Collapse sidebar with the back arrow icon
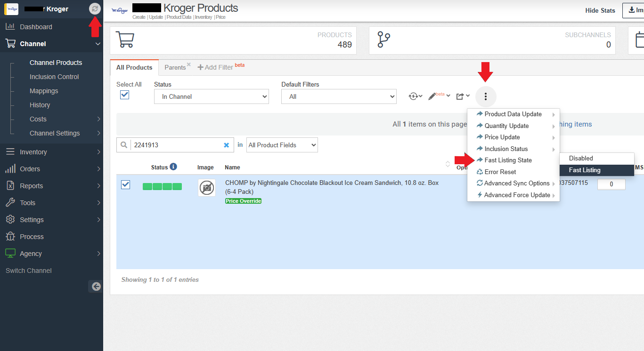The width and height of the screenshot is (644, 351). tap(96, 286)
